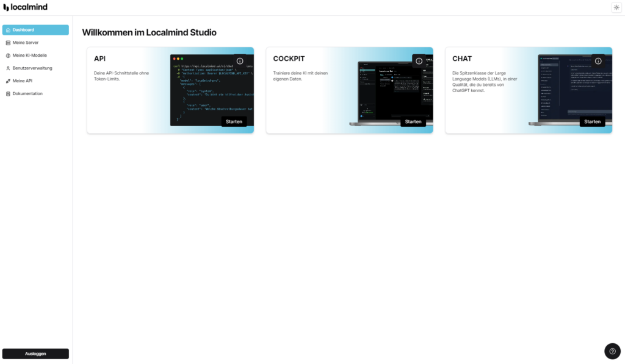
Task: Click the API code preview thumbnail
Action: (212, 90)
